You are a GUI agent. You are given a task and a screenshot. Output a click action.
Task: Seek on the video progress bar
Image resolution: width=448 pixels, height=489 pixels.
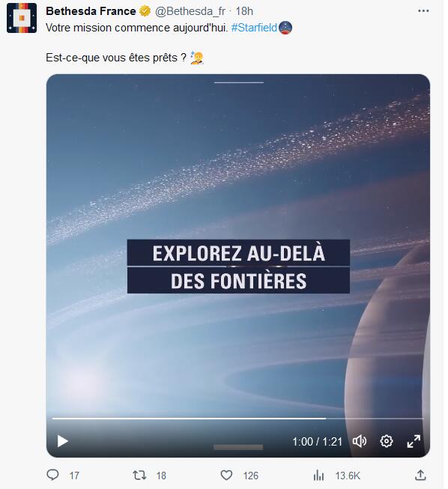(237, 419)
